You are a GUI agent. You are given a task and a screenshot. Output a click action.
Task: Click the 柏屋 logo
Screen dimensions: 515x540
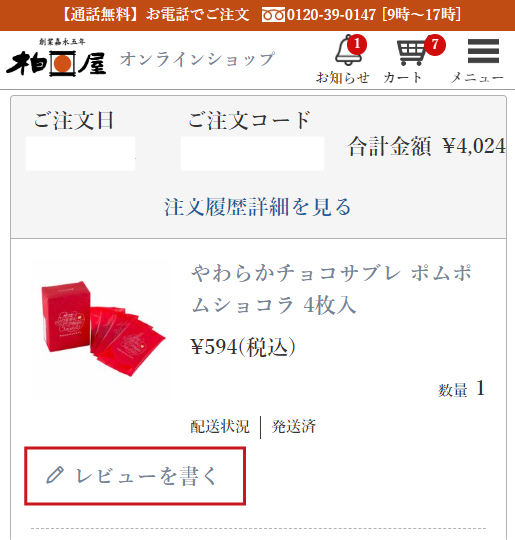56,58
